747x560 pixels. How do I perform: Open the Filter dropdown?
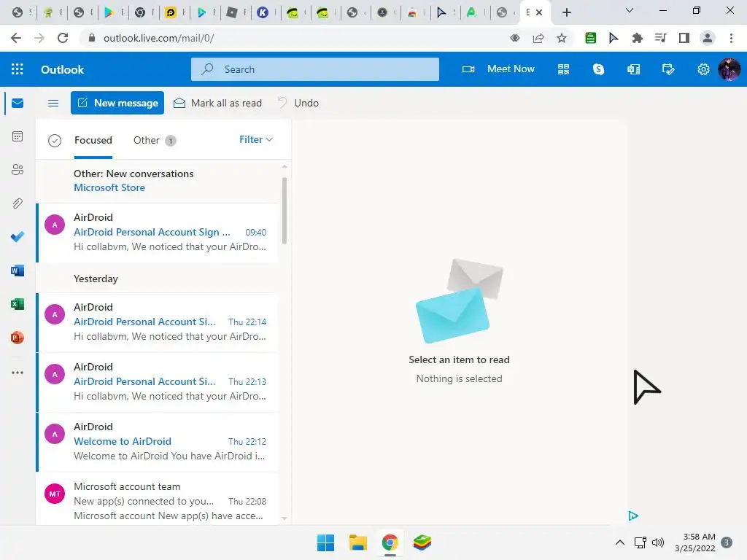256,139
